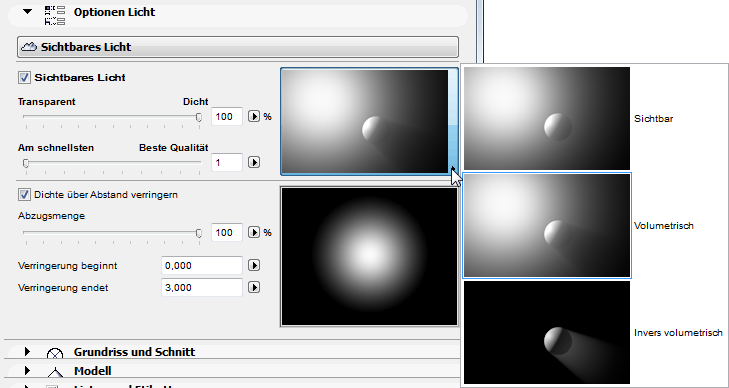Viewport: 729px width, 388px height.
Task: Click the Verringerung beginnt field 0,000
Action: 202,265
